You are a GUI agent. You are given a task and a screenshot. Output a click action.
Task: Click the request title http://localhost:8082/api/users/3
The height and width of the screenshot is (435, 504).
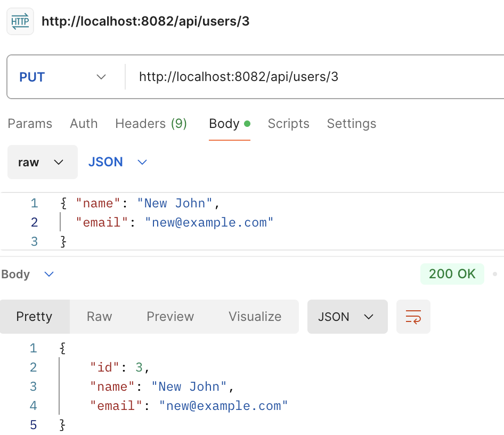(x=145, y=21)
